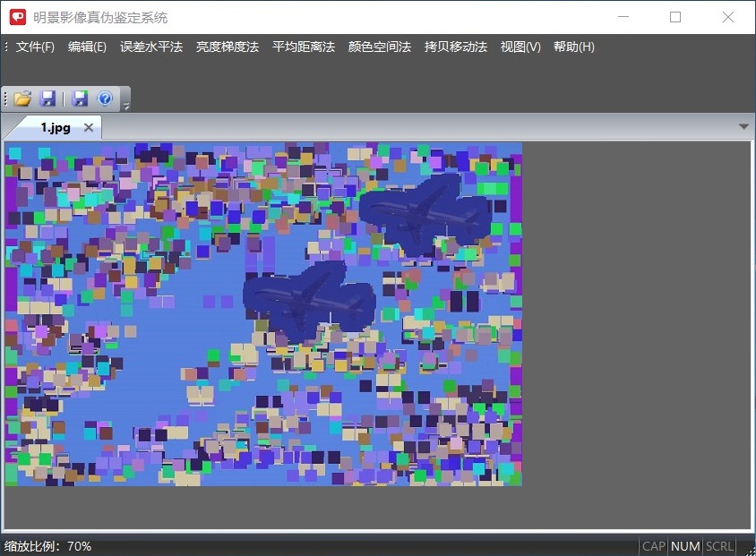Click the open file folder icon
The image size is (756, 556).
tap(23, 98)
